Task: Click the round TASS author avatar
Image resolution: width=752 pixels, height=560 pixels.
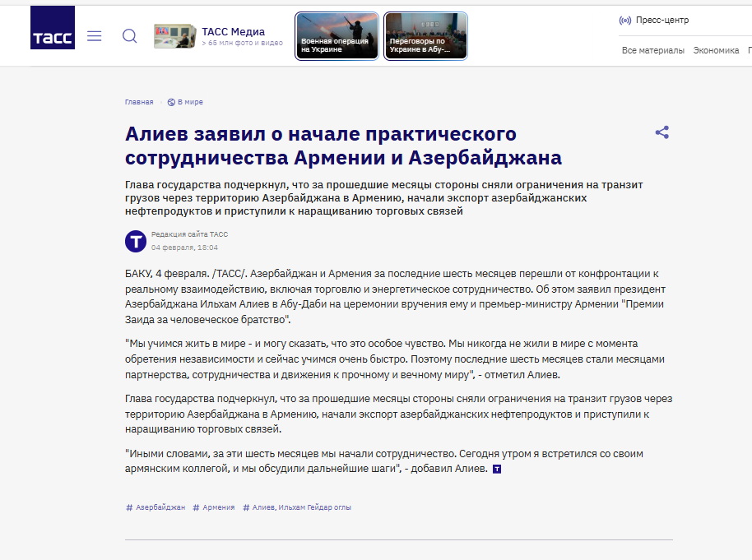Action: pos(136,241)
